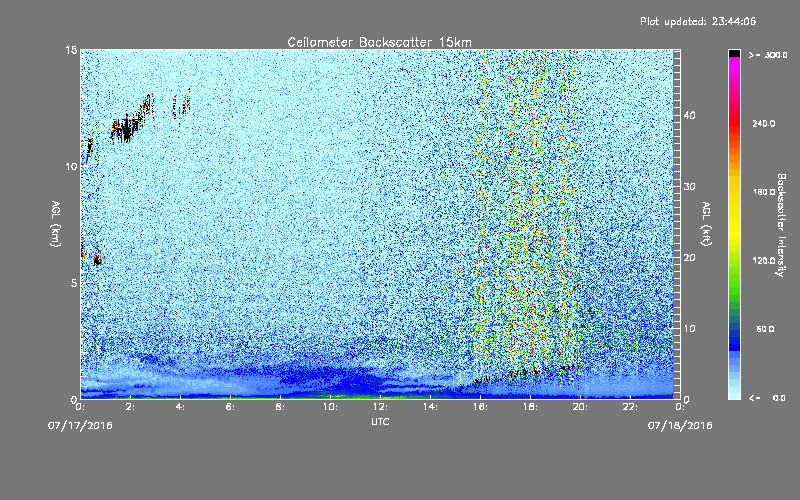
Task: Click the left AGL (km) axis label
Action: click(56, 224)
